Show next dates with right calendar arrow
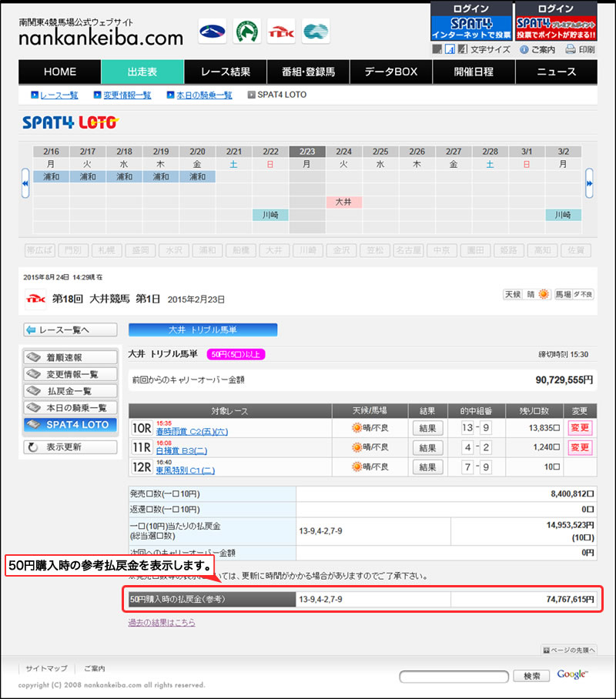 (x=589, y=183)
